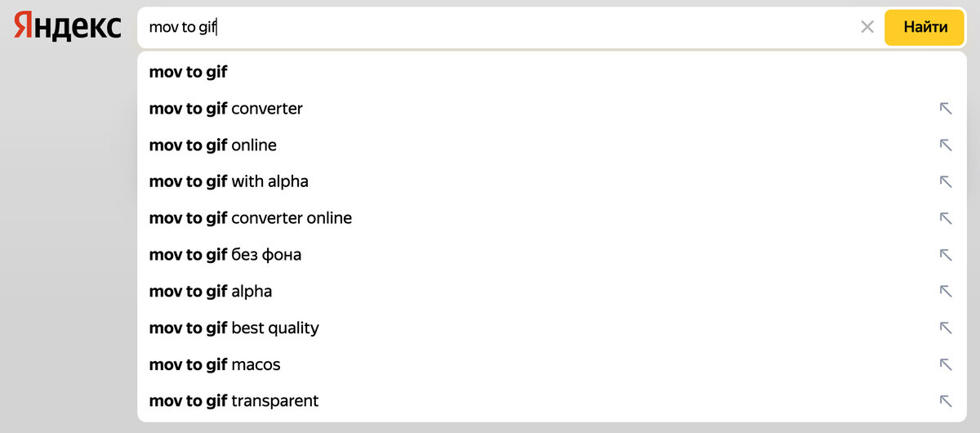Select the 'mov to gif alpha' suggestion
The image size is (980, 433).
coord(211,292)
